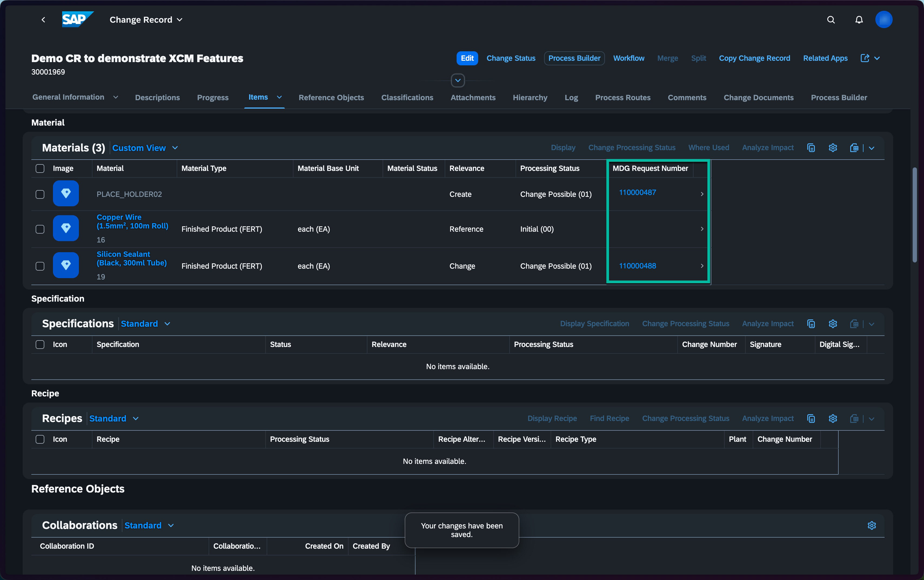Image resolution: width=924 pixels, height=580 pixels.
Task: Expand the header with the chevron button
Action: [457, 80]
